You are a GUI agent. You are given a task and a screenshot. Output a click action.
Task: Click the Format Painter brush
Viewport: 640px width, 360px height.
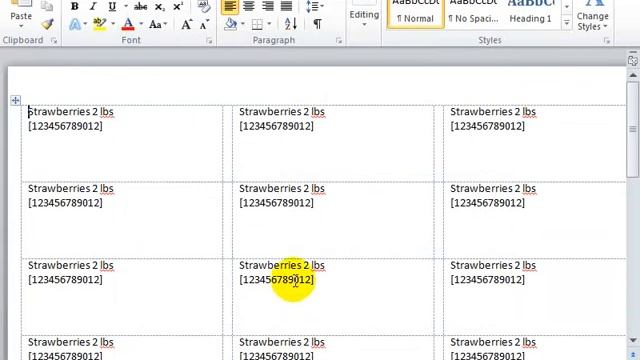pos(47,24)
